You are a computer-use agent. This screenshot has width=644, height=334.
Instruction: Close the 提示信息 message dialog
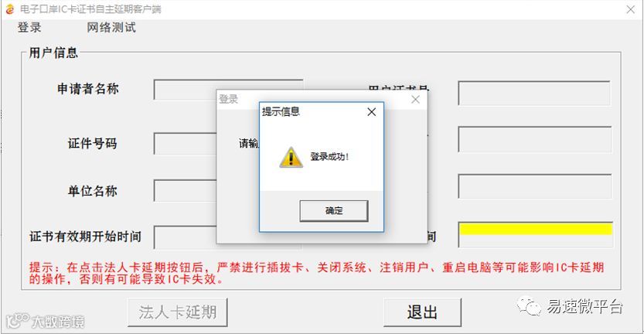(371, 112)
